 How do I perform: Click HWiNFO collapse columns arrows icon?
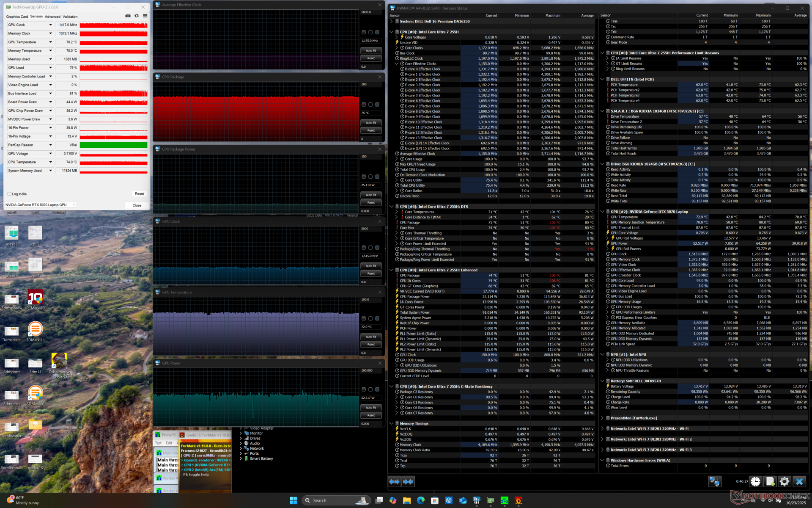click(408, 482)
